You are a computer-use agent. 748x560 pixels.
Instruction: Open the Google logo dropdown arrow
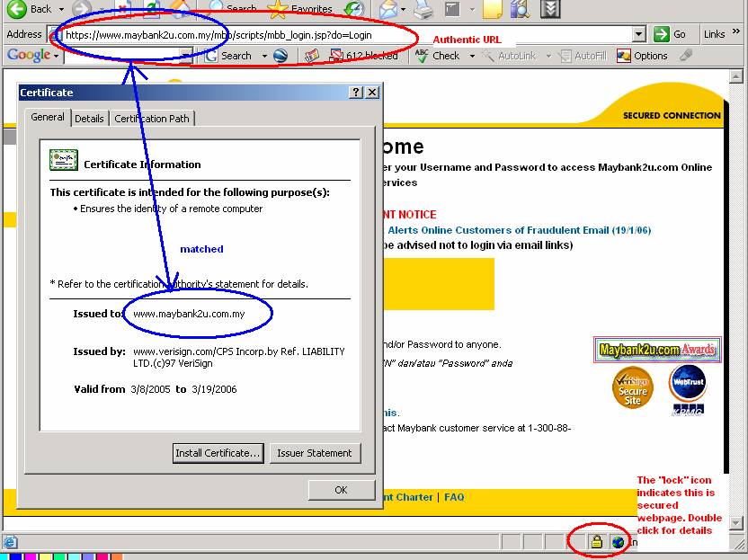[57, 57]
